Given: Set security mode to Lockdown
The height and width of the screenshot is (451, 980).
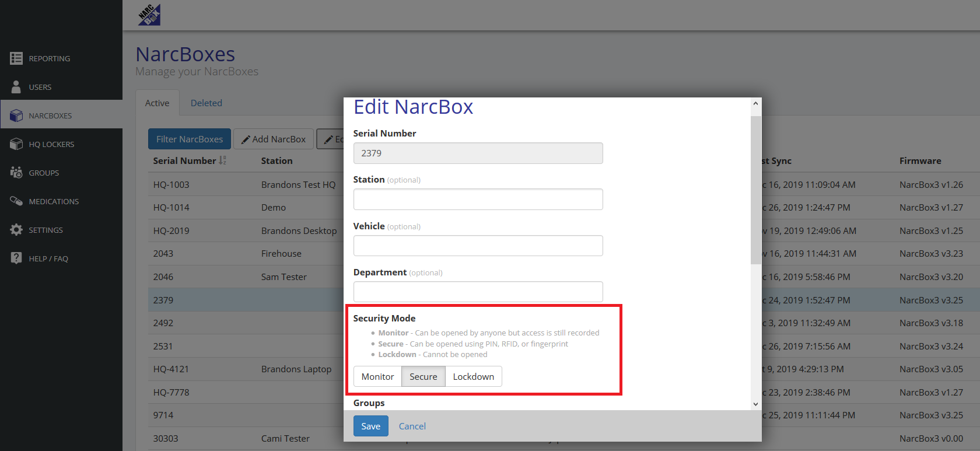Looking at the screenshot, I should point(474,376).
